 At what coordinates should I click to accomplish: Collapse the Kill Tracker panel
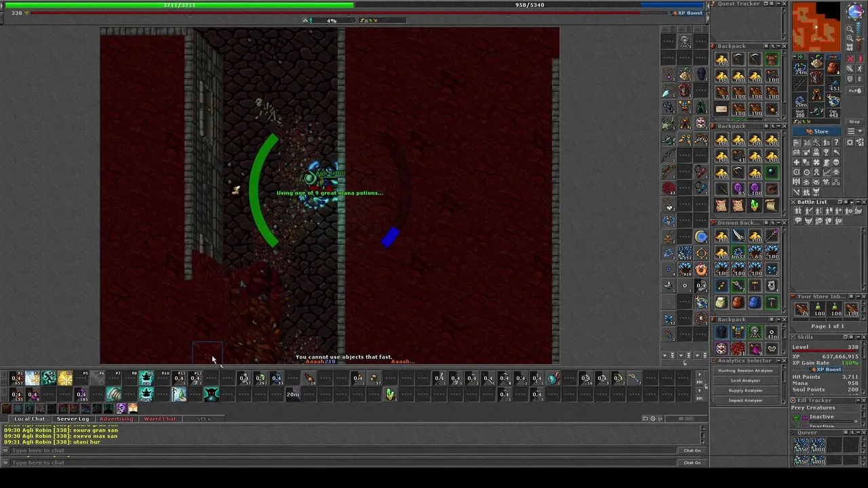tap(859, 400)
